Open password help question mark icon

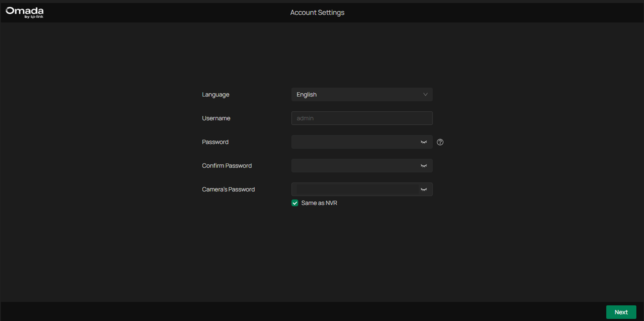tap(440, 142)
